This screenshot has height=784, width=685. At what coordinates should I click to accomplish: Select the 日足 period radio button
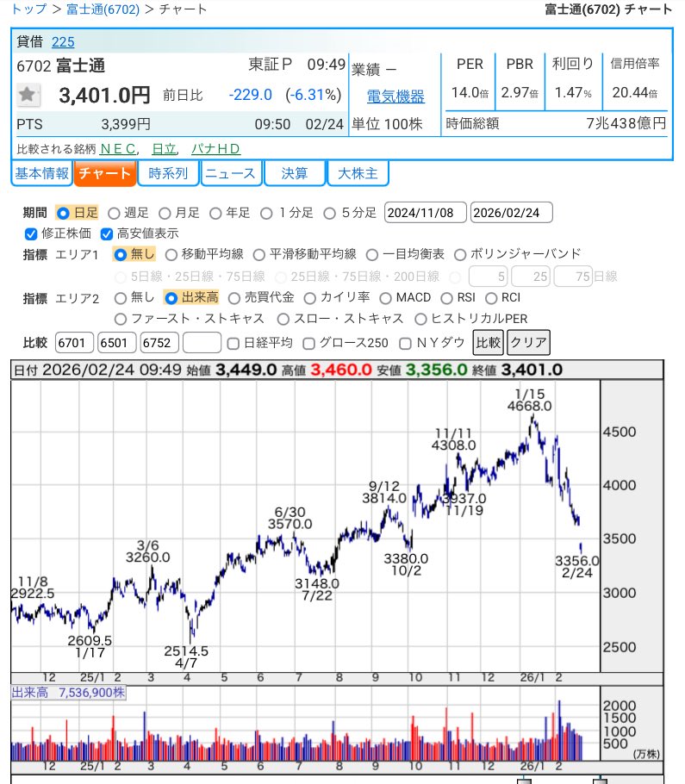(63, 214)
